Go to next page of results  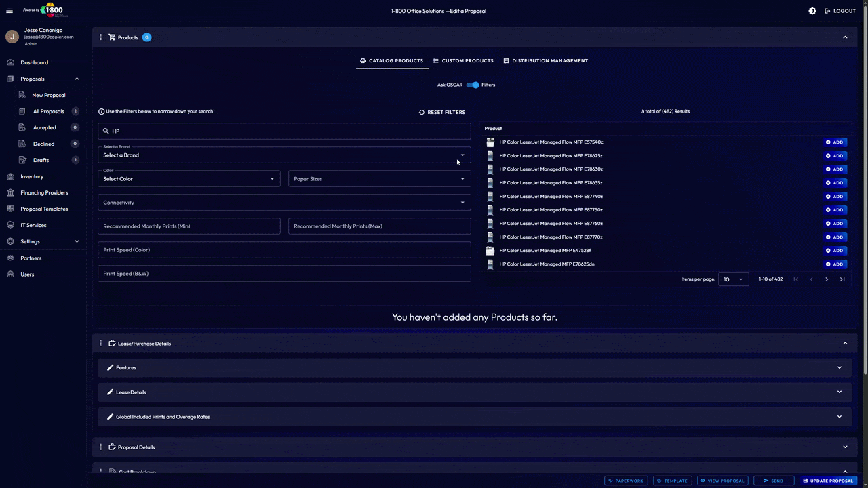827,279
